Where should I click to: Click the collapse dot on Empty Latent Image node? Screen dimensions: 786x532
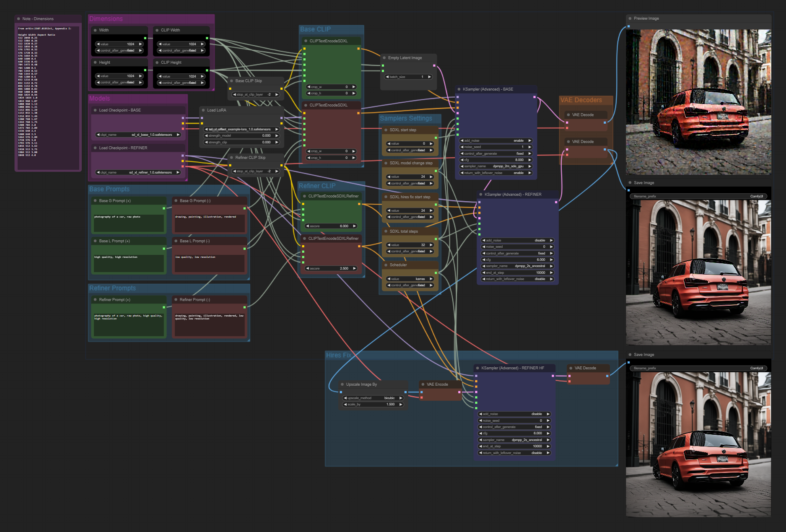pyautogui.click(x=384, y=58)
